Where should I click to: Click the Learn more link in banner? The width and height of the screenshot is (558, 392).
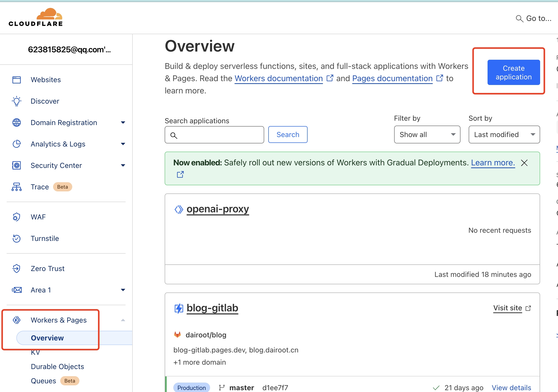pos(493,163)
